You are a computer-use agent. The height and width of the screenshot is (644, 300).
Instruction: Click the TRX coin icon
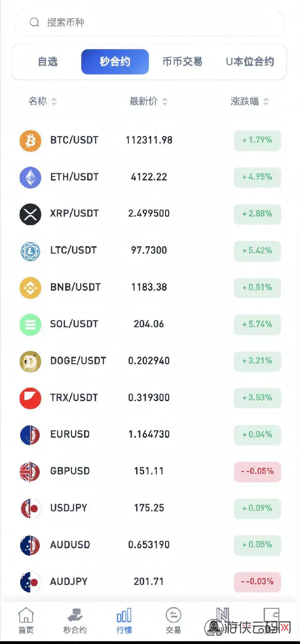pyautogui.click(x=30, y=398)
